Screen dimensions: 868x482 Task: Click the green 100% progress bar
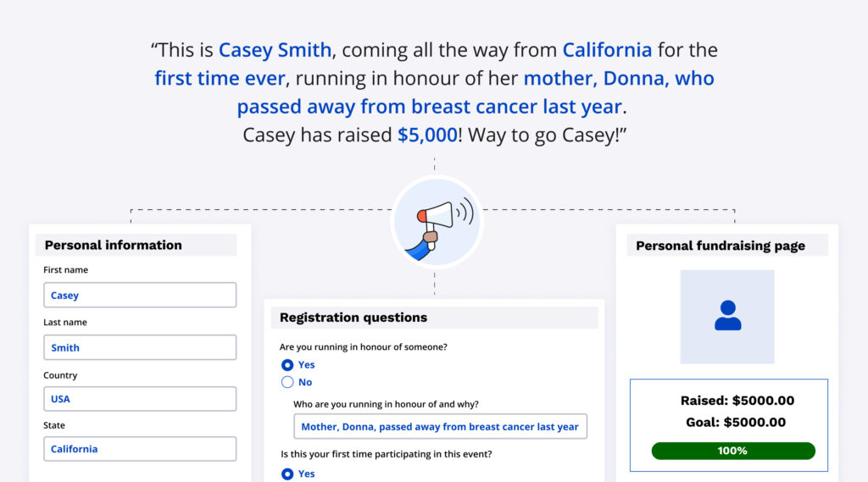pos(732,451)
